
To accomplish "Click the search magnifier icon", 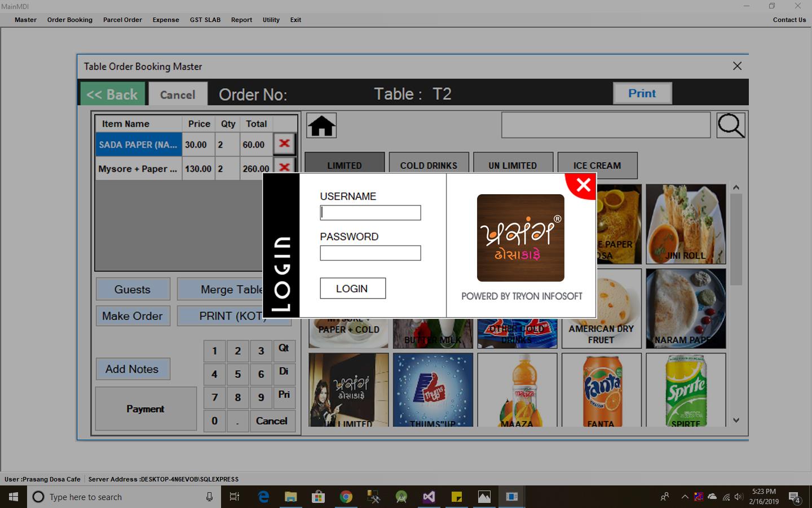I will (x=731, y=125).
